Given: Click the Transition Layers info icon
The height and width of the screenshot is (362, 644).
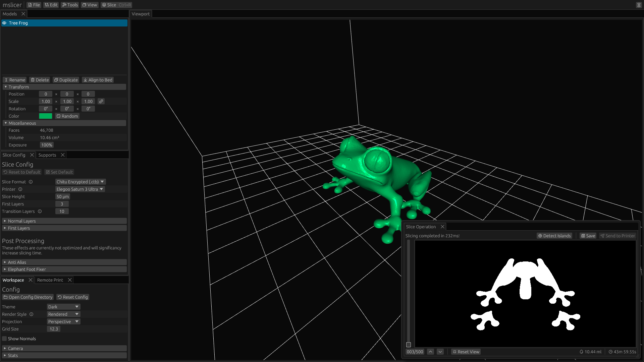Looking at the screenshot, I should click(x=40, y=211).
